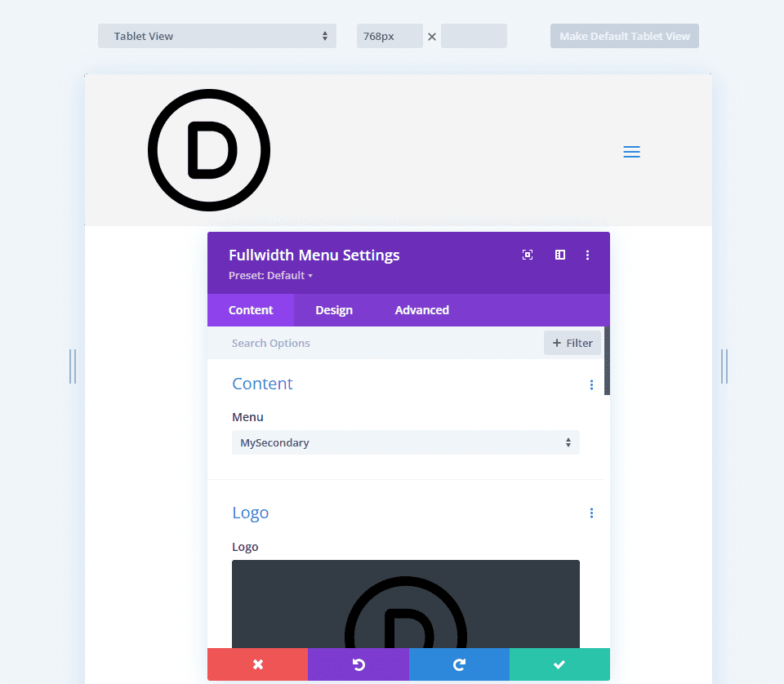Switch to the Design tab
The image size is (784, 684).
click(333, 310)
